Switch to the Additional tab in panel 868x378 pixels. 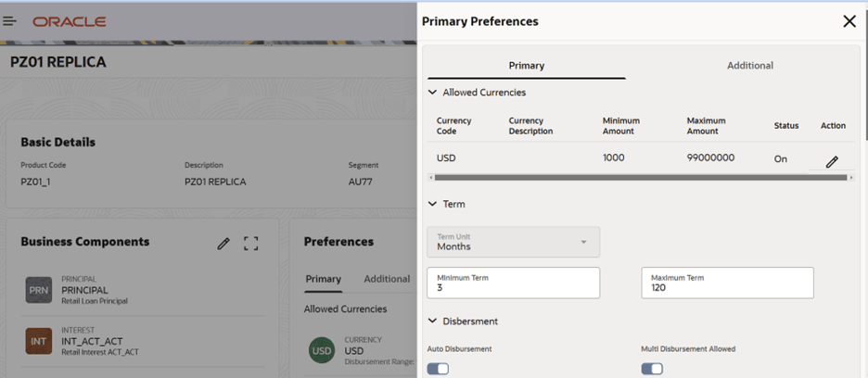749,66
